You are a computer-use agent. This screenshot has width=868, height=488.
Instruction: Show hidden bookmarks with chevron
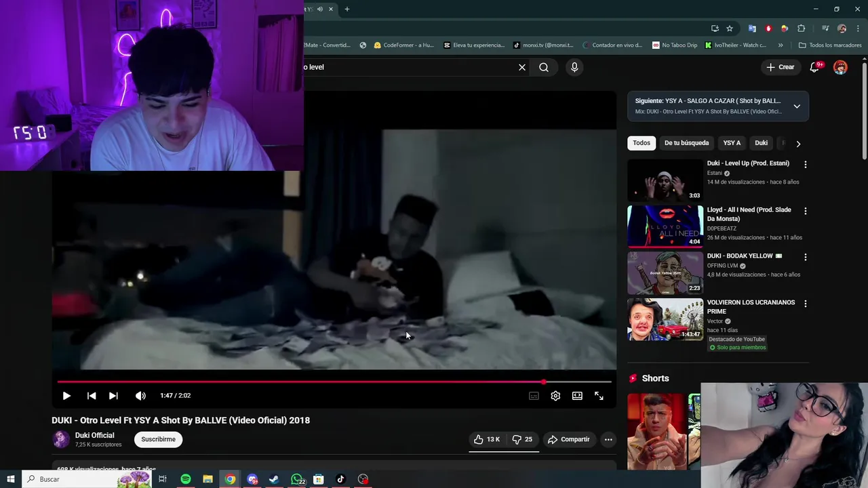pyautogui.click(x=781, y=45)
